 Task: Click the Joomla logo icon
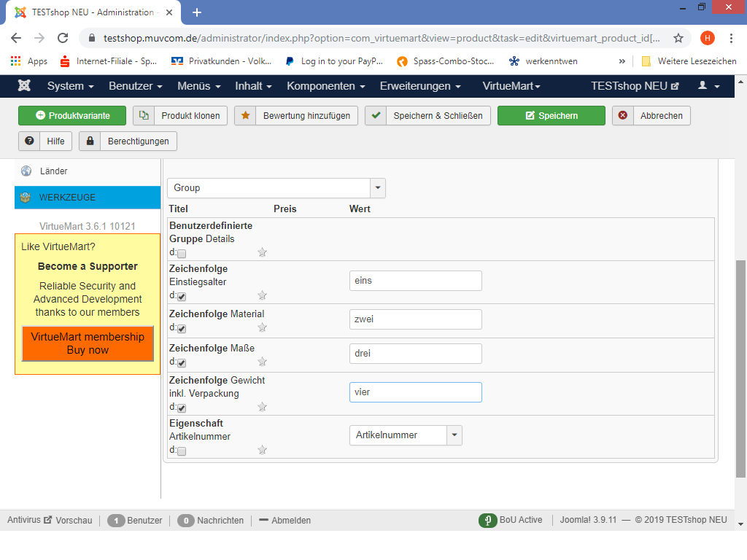tap(24, 86)
